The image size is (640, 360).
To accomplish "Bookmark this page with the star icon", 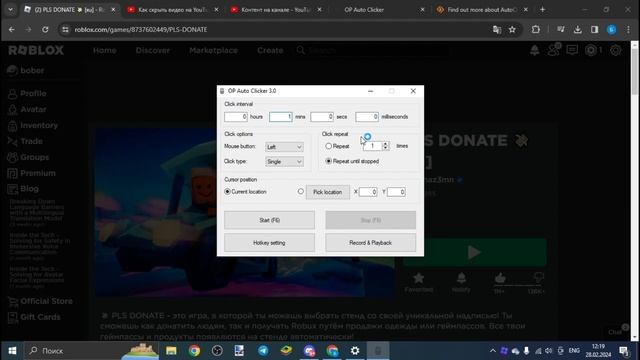I will tap(512, 29).
